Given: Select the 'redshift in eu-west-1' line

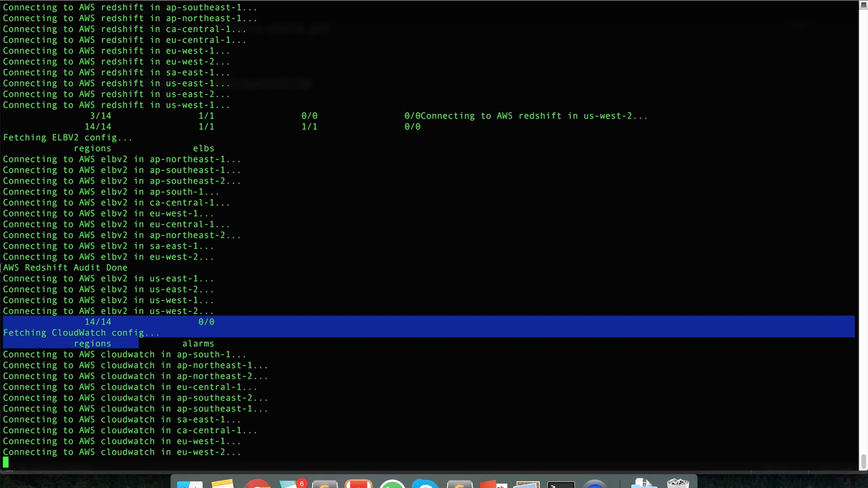Looking at the screenshot, I should coord(117,51).
